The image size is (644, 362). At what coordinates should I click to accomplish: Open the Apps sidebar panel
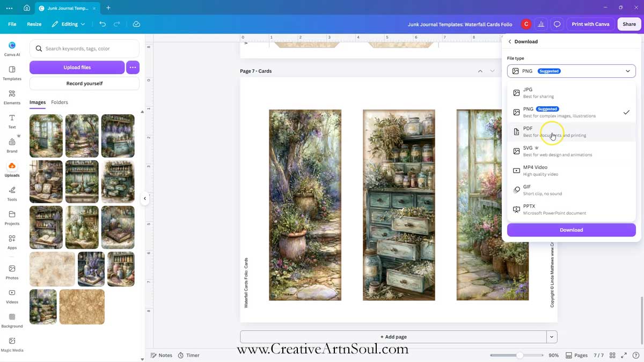click(12, 242)
